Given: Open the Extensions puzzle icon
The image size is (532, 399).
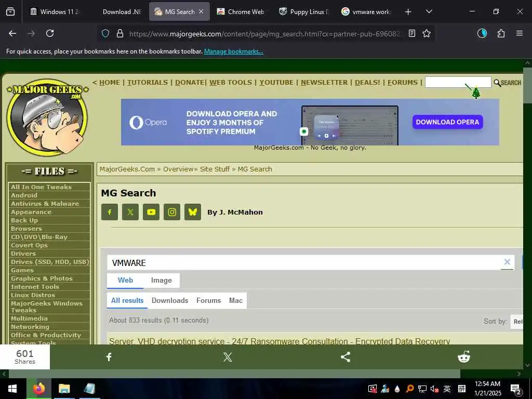Looking at the screenshot, I should pos(501,33).
